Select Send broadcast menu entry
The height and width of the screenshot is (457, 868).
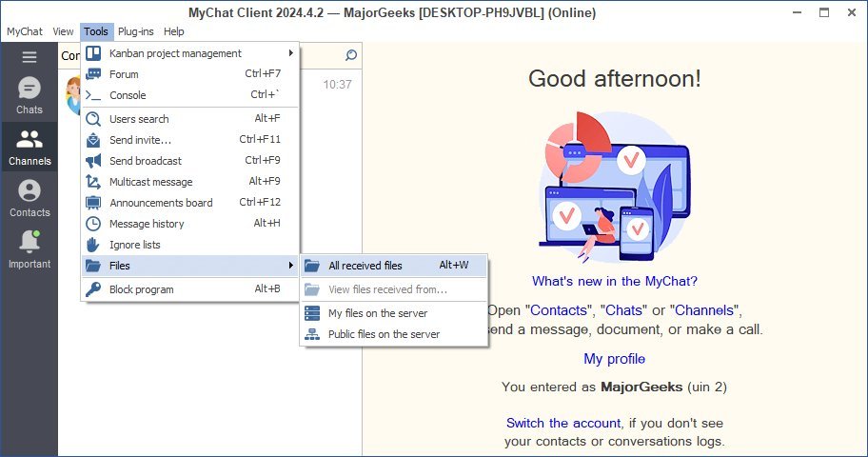(190, 161)
